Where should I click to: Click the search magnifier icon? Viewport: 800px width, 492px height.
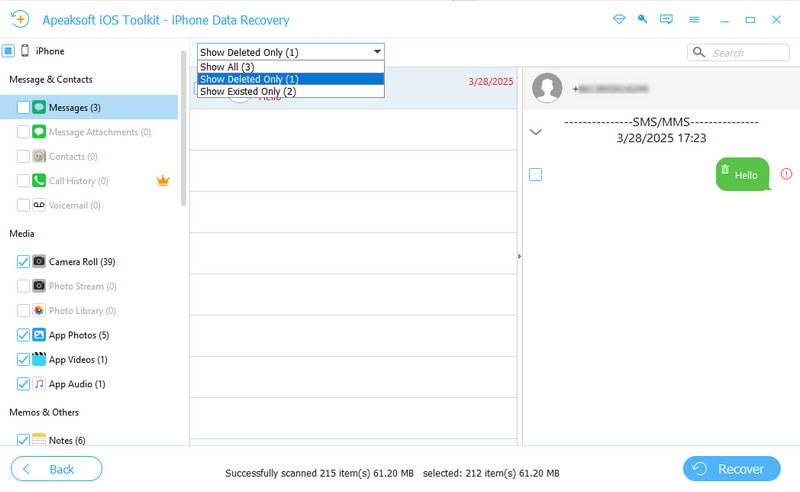coord(699,52)
